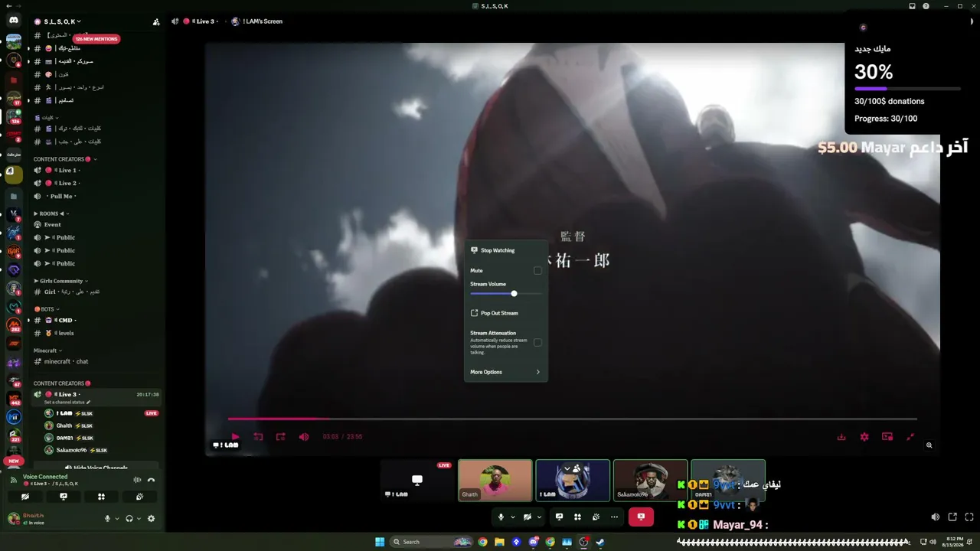Screen dimensions: 980x551
Task: Toggle camera in call control bar
Action: 527,517
